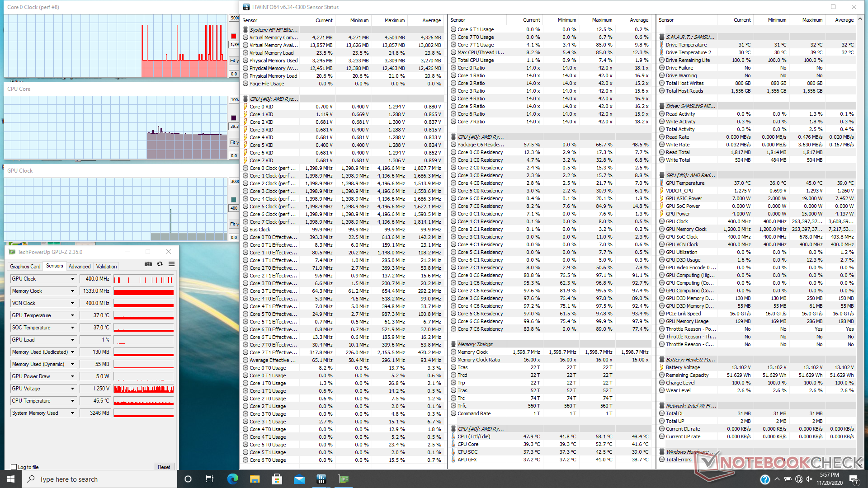Open Microsoft Edge from the taskbar
This screenshot has width=868, height=488.
coord(232,479)
